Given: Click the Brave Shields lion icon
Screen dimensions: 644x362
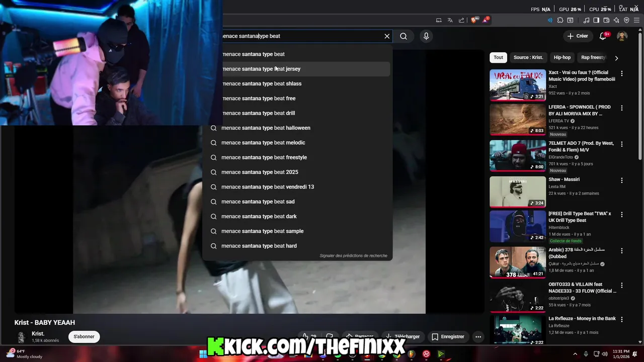Looking at the screenshot, I should [x=473, y=20].
